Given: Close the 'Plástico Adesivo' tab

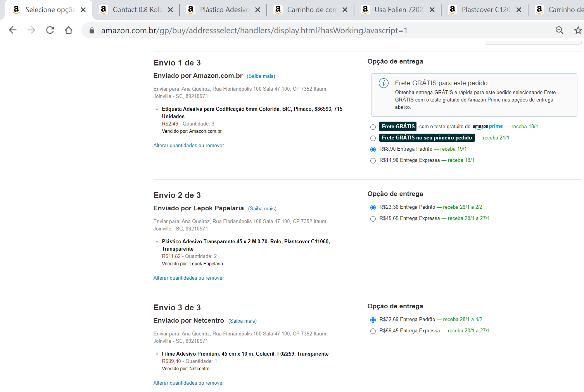Looking at the screenshot, I should tap(258, 10).
